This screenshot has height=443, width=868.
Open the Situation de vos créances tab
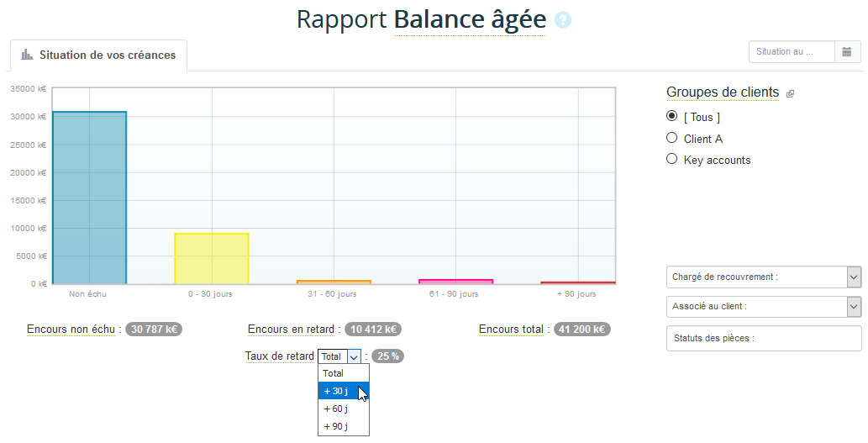pos(99,55)
